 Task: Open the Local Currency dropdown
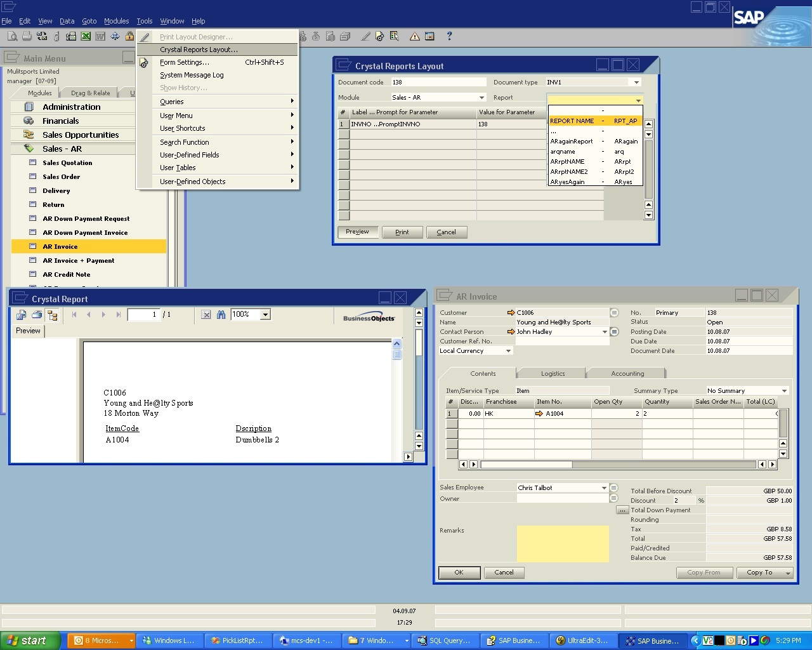(x=508, y=350)
